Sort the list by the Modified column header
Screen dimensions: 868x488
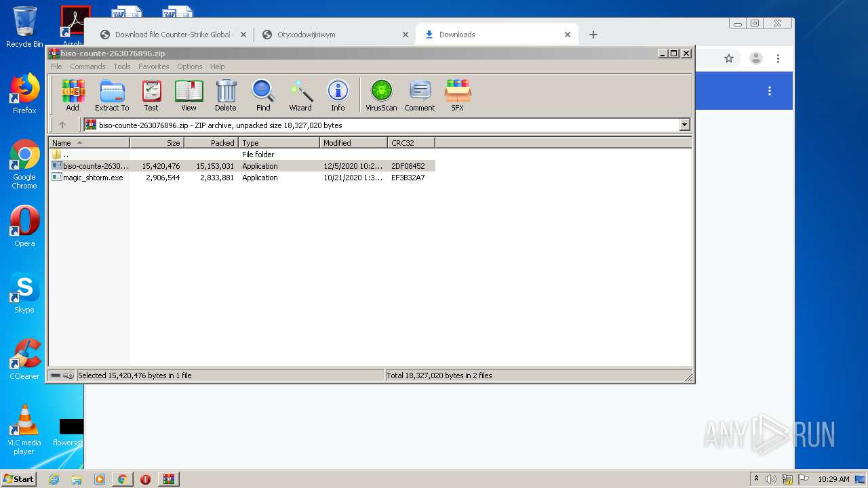click(353, 142)
